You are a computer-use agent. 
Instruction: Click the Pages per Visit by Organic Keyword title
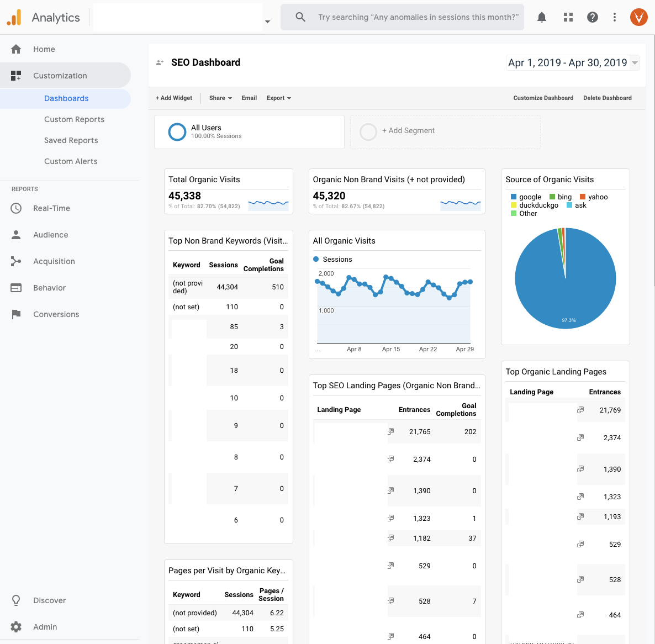(x=227, y=571)
